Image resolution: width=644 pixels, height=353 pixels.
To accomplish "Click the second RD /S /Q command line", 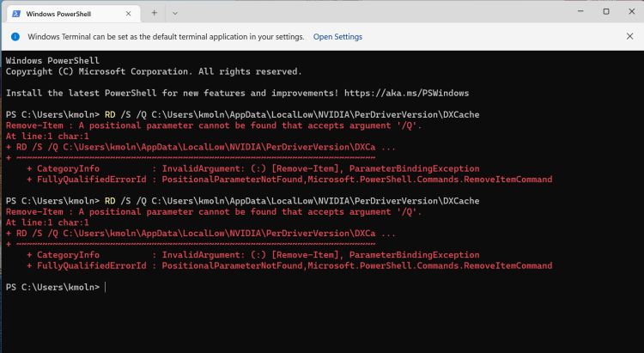I will (x=242, y=200).
